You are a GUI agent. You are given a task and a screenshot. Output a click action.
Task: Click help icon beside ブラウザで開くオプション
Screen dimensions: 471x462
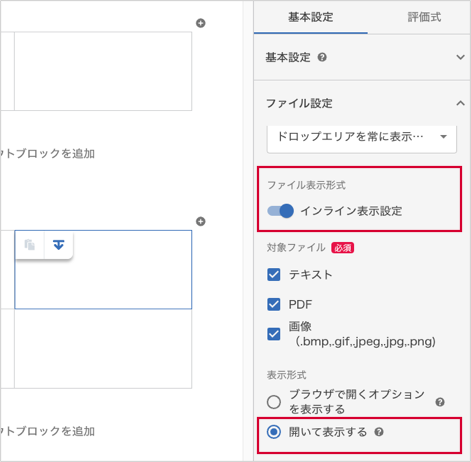coord(440,402)
